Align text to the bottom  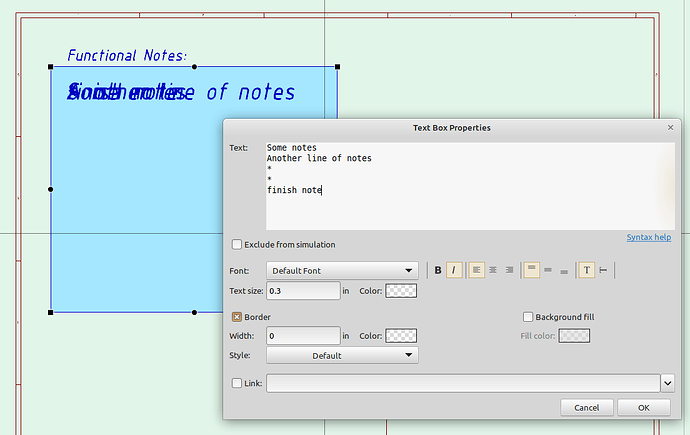click(x=564, y=270)
